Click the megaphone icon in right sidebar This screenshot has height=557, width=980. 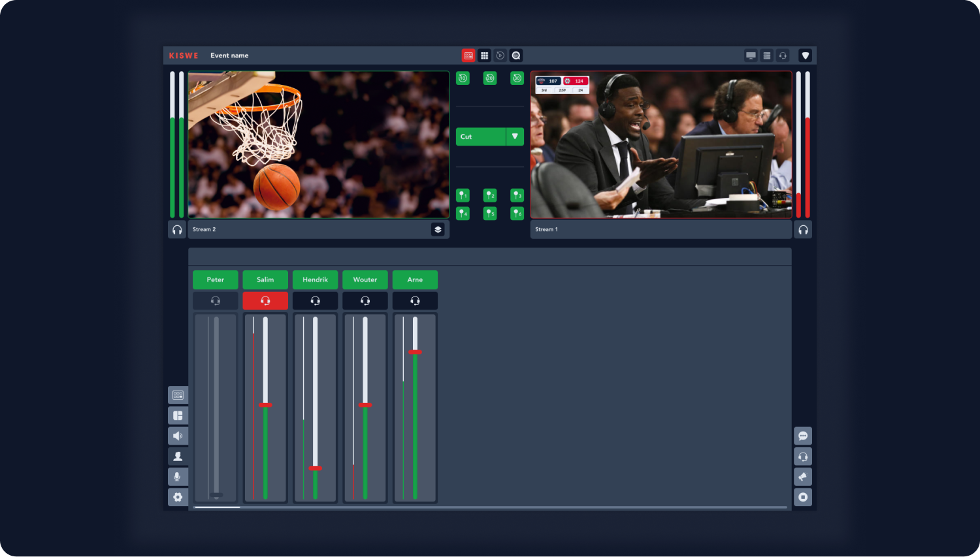[803, 477]
